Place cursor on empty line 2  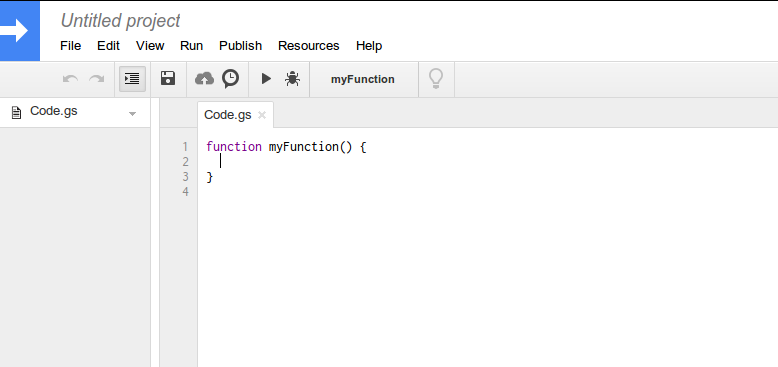click(488, 162)
